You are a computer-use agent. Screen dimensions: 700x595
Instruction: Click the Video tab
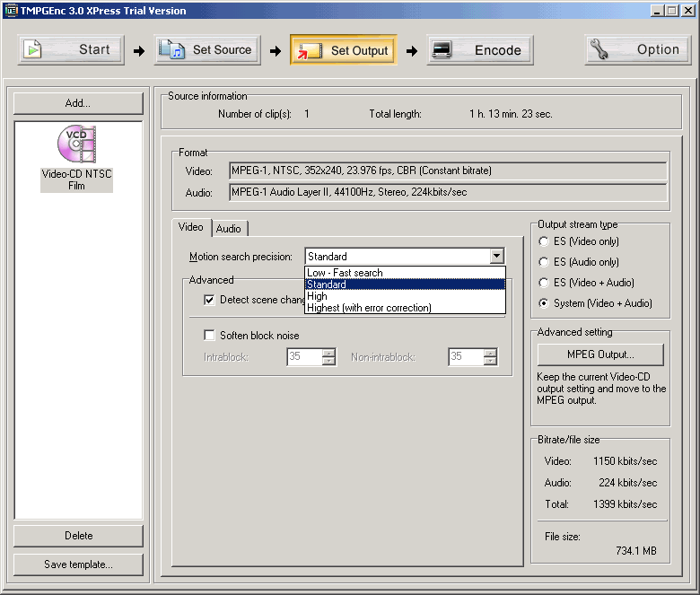pos(191,227)
